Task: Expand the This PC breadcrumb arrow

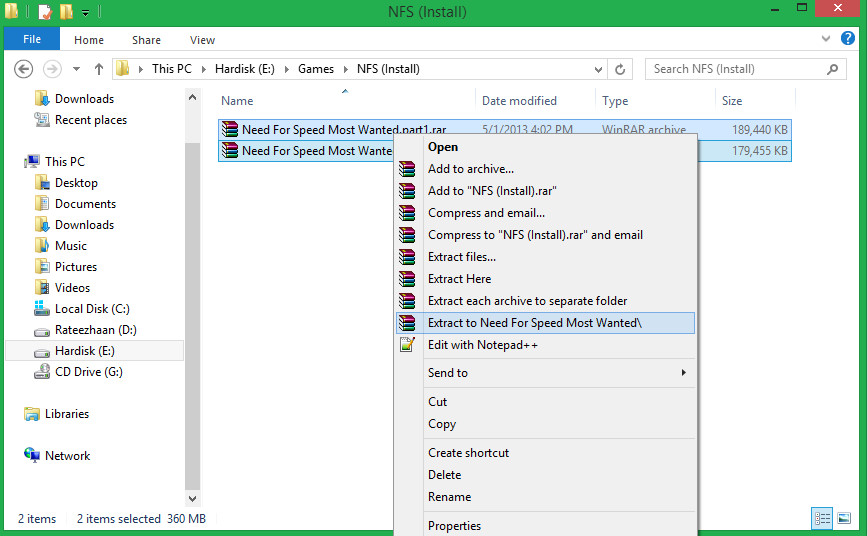Action: (x=204, y=69)
